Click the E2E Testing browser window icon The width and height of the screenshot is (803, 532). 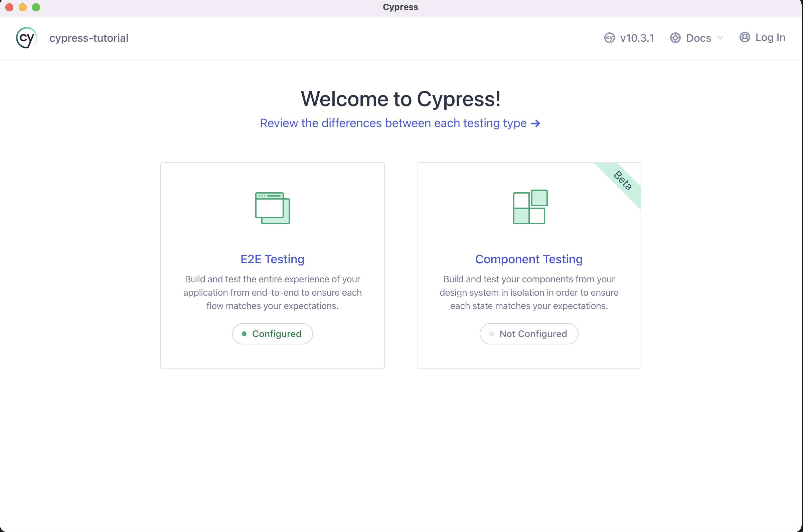(272, 208)
